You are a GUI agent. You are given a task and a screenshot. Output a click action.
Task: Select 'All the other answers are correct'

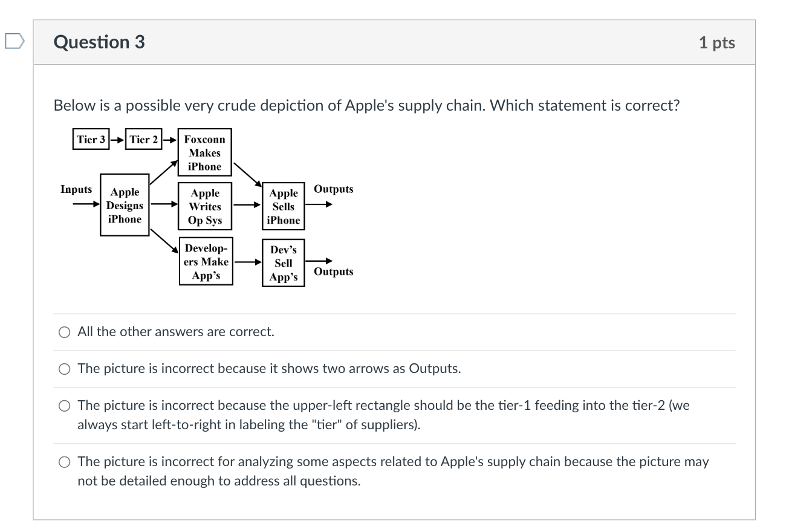point(63,332)
